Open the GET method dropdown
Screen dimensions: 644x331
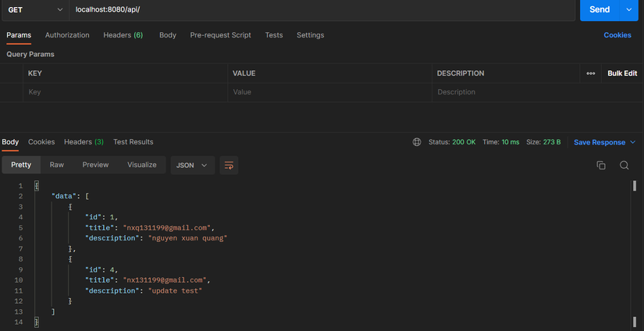34,9
